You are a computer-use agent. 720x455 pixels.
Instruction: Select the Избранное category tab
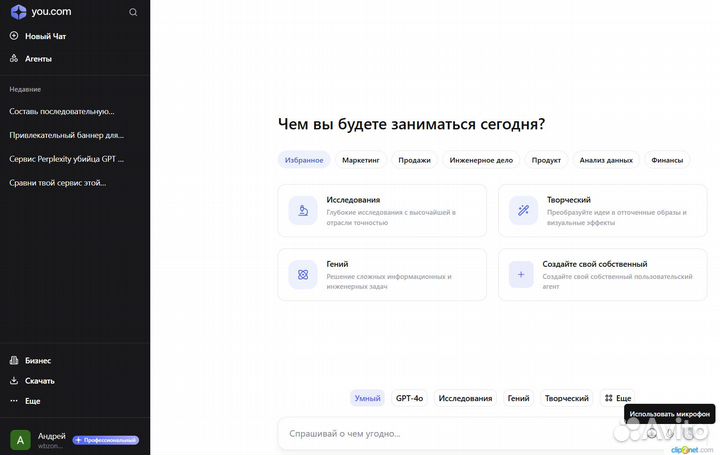pos(304,160)
